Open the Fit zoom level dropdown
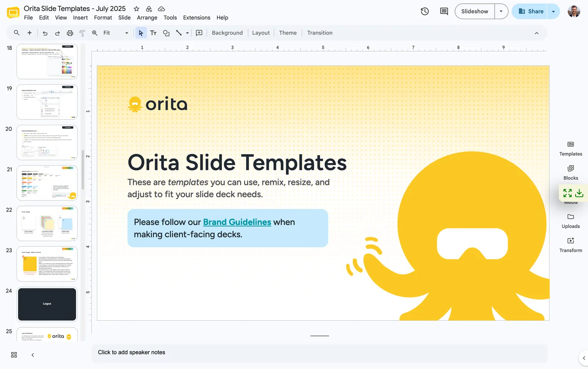 click(115, 33)
